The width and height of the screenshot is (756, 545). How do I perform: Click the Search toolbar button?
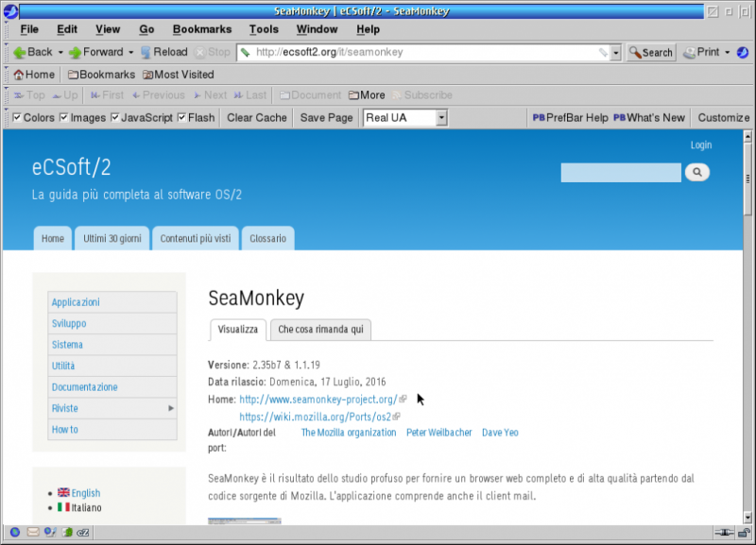pyautogui.click(x=650, y=52)
